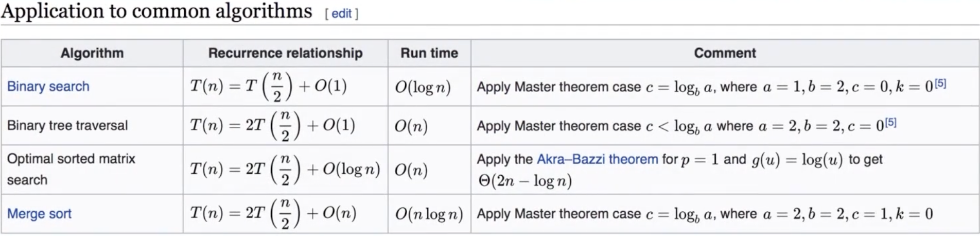Open footnote 5 in the Binary tree traversal row

point(891,122)
